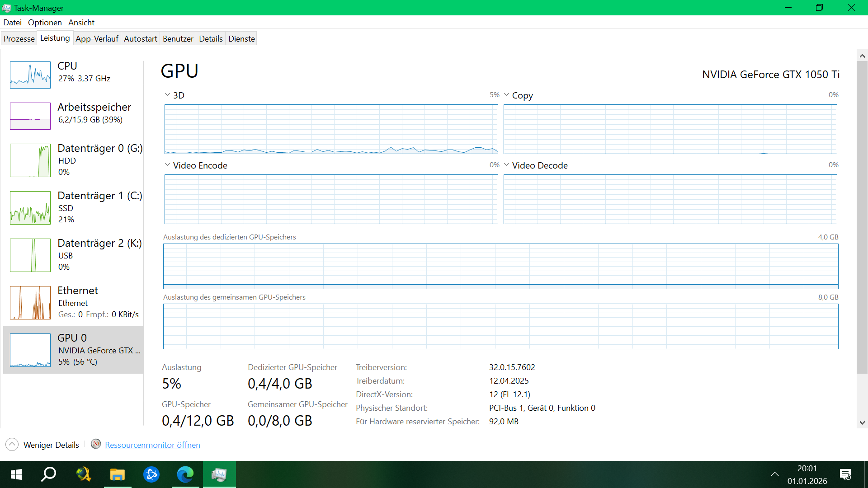Open the Video Encode engine dropdown
This screenshot has height=488, width=868.
click(x=168, y=165)
